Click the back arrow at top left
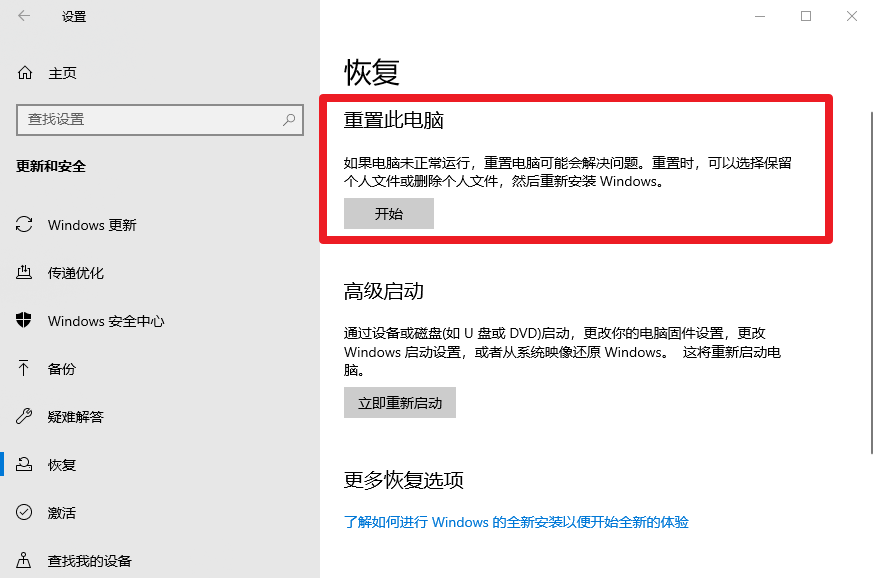Viewport: 873px width, 578px height. pos(22,16)
